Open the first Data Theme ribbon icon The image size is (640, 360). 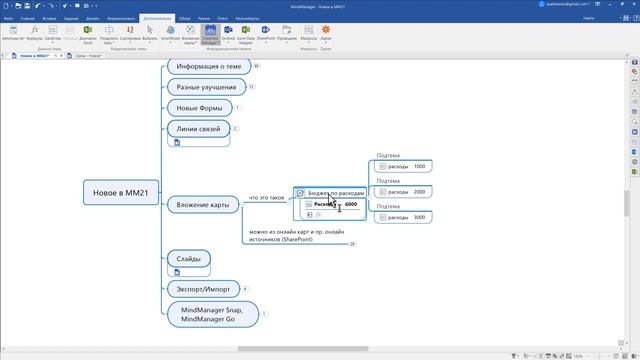[x=13, y=33]
